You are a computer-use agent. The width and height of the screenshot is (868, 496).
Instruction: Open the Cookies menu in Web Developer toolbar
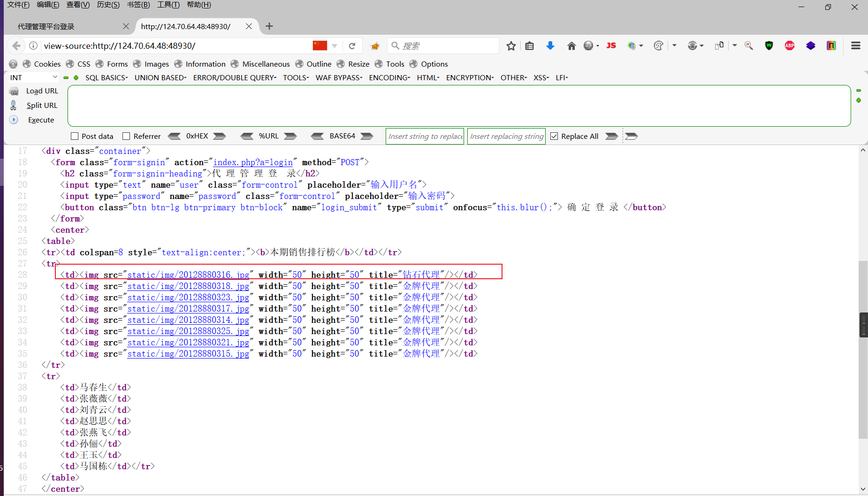tap(47, 64)
